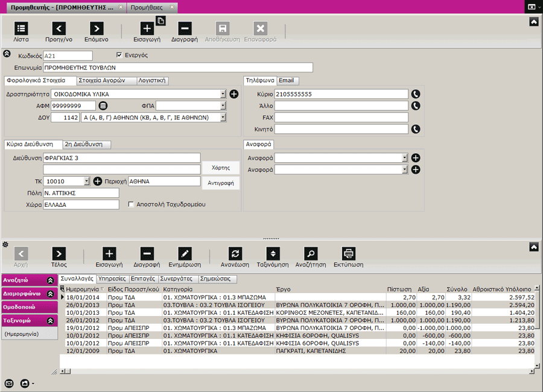Open the second Αναφορά dropdown
The image size is (543, 392).
404,169
